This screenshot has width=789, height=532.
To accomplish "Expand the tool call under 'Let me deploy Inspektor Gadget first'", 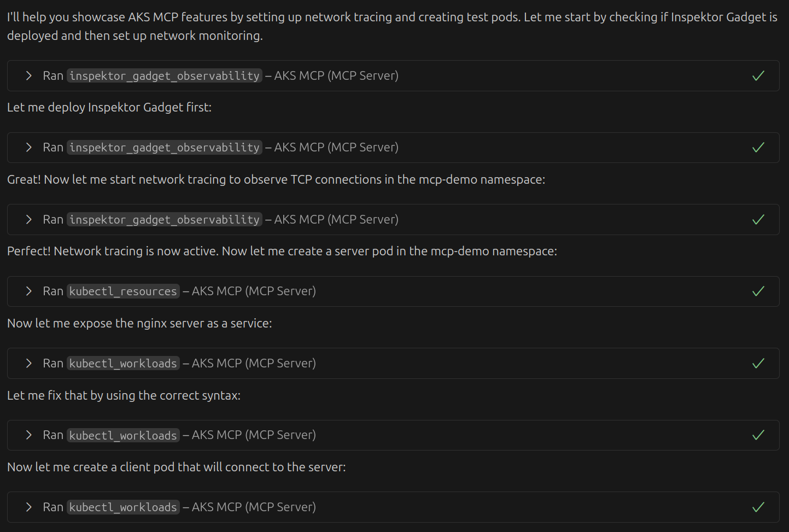I will [x=29, y=148].
